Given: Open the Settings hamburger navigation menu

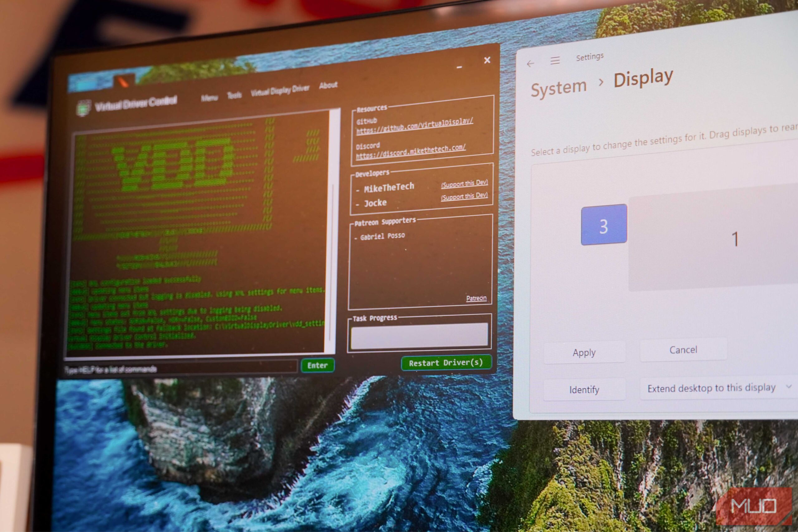Looking at the screenshot, I should click(555, 61).
